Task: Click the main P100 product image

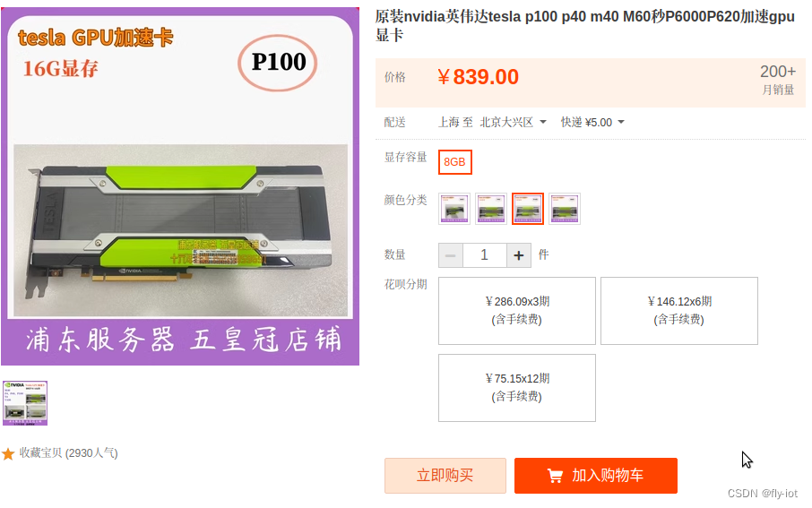Action: [x=180, y=186]
